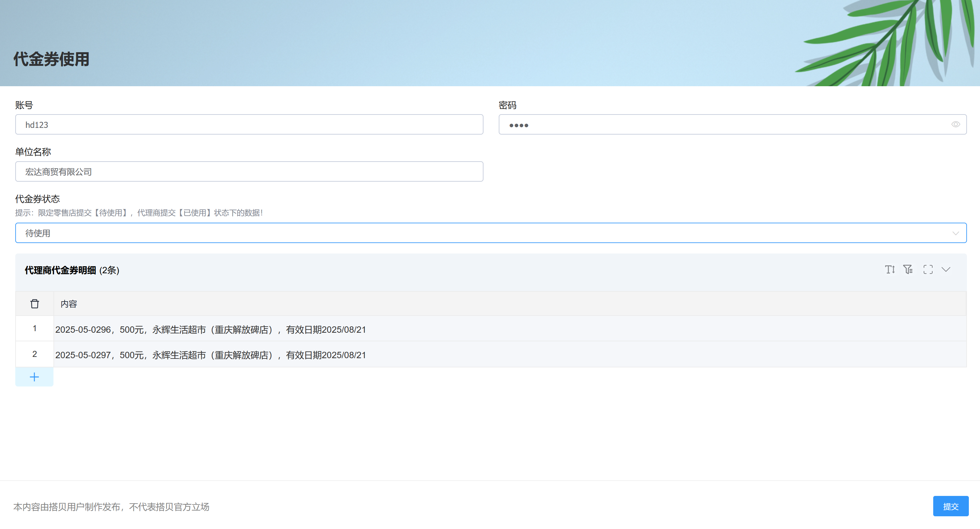
Task: Open the 代金券状态 dropdown arrow
Action: [x=955, y=233]
